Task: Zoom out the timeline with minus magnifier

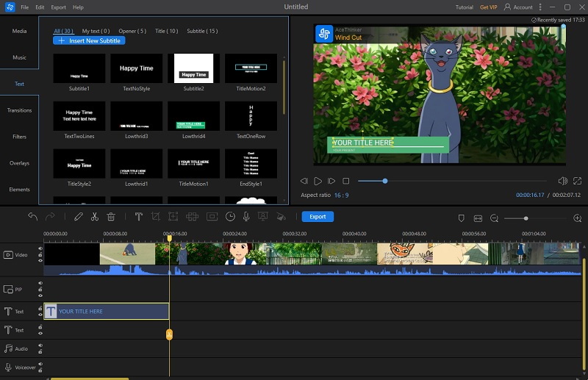Action: pyautogui.click(x=494, y=218)
